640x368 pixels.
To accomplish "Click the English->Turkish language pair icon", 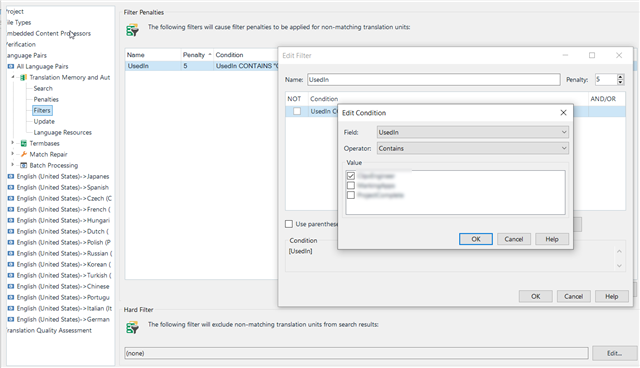I will click(11, 275).
